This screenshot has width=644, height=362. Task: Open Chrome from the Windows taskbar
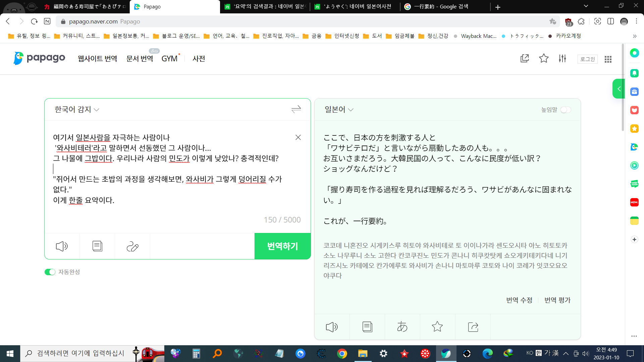tap(342, 354)
